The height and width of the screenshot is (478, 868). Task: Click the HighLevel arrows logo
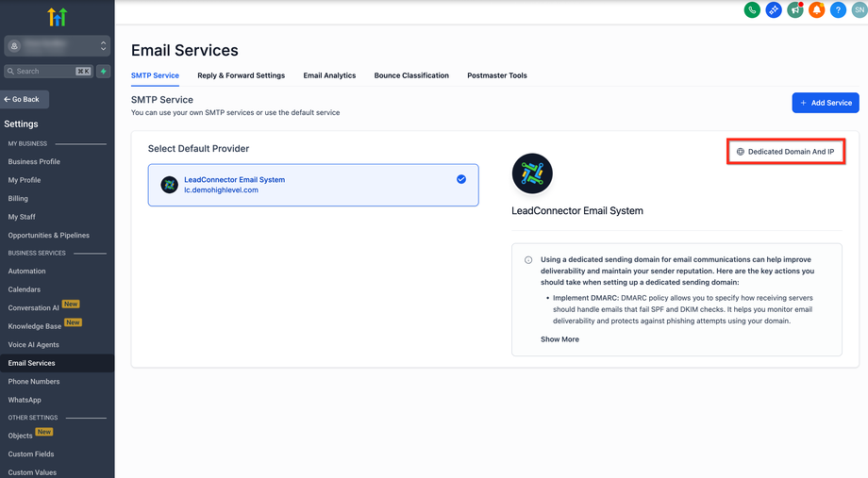pos(57,16)
